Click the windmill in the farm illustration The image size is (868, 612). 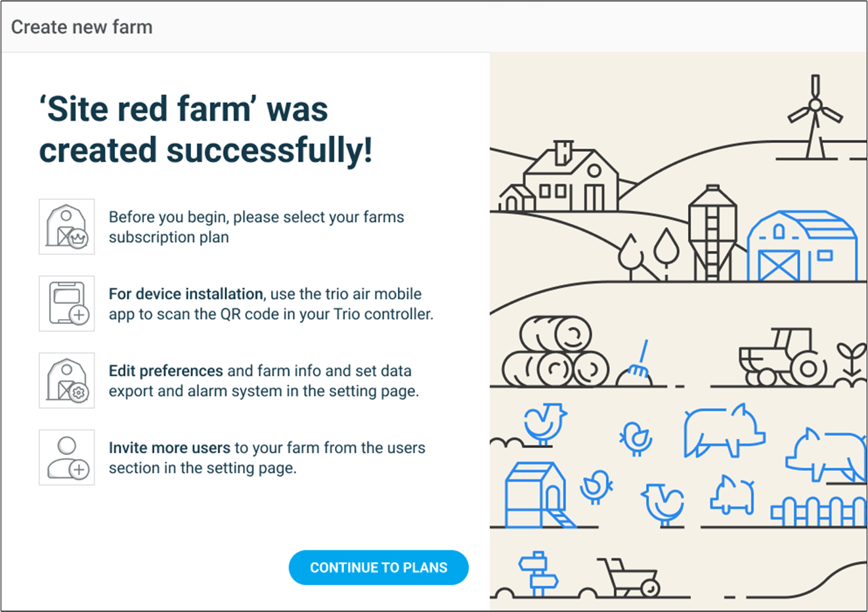pyautogui.click(x=815, y=117)
